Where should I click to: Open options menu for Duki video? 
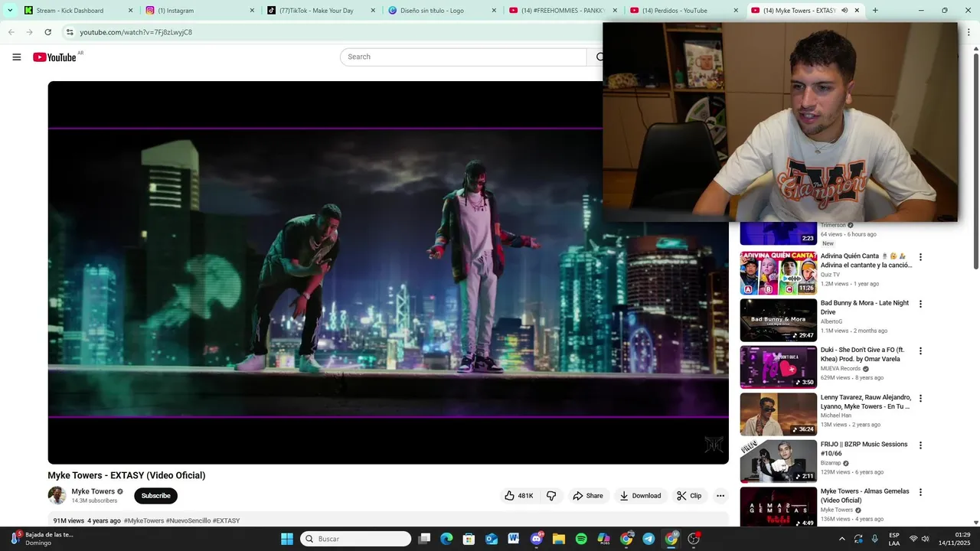(920, 351)
